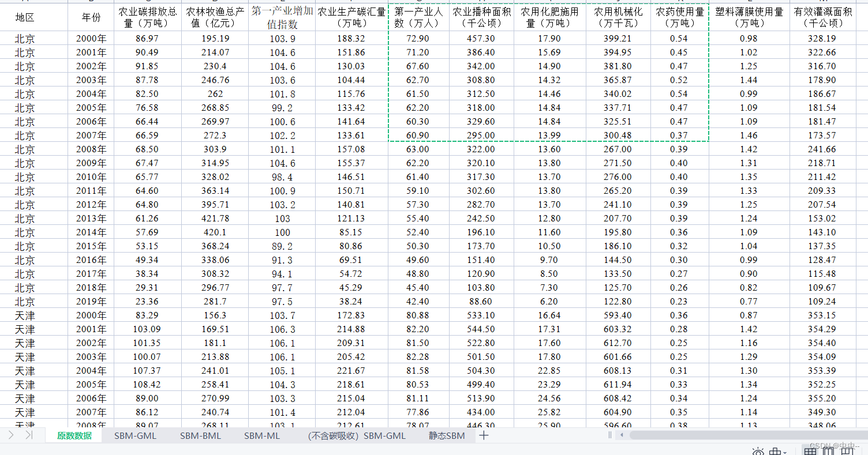Viewport: 868px width, 455px height.
Task: Select the 北京 cell in the 2000年 row
Action: click(x=34, y=39)
